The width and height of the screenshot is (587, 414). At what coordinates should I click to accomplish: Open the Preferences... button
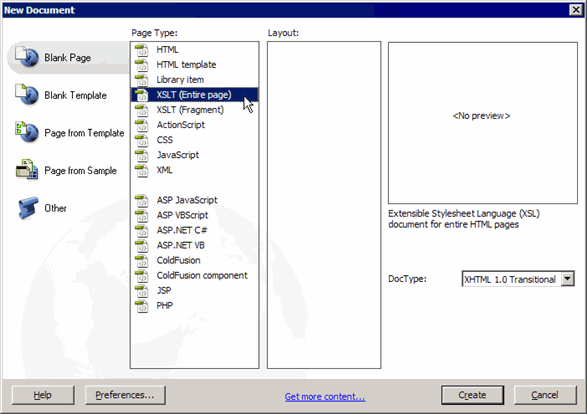coord(125,395)
